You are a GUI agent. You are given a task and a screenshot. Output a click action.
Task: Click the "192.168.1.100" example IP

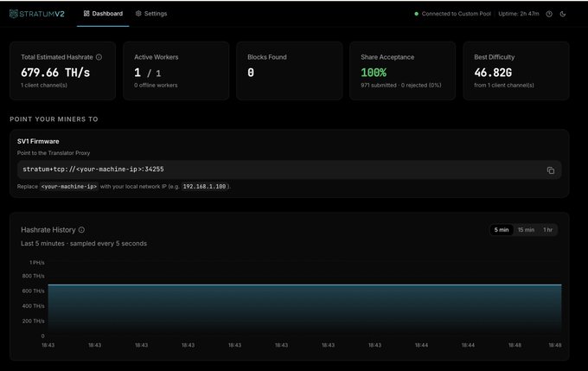click(x=204, y=187)
